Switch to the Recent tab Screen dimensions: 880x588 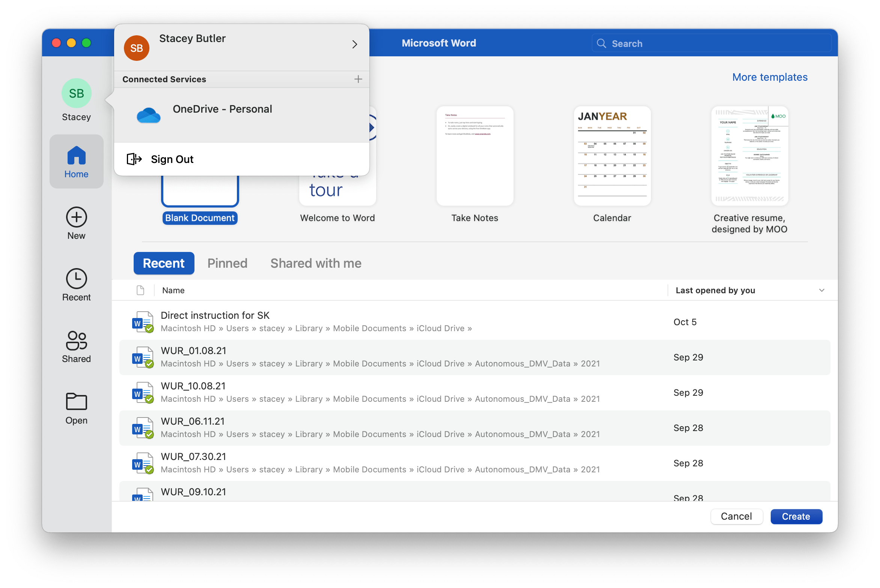pos(164,263)
